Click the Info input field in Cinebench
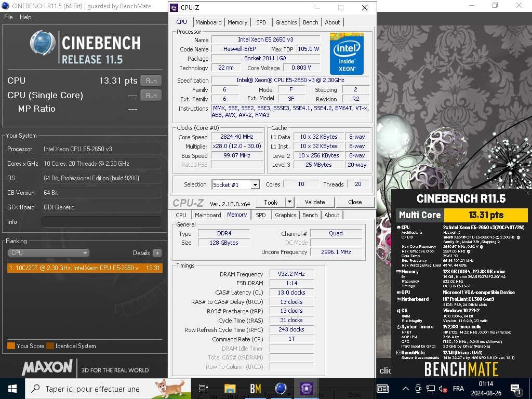 tap(101, 221)
